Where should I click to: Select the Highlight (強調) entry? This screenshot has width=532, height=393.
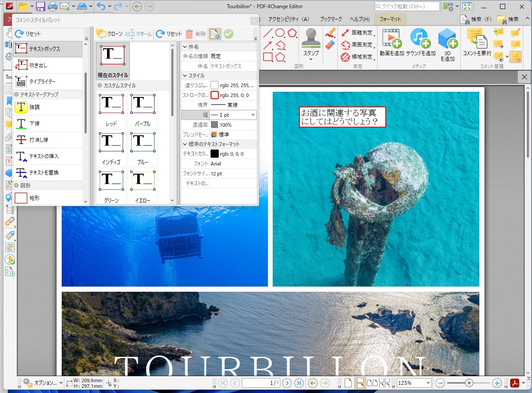coord(47,107)
